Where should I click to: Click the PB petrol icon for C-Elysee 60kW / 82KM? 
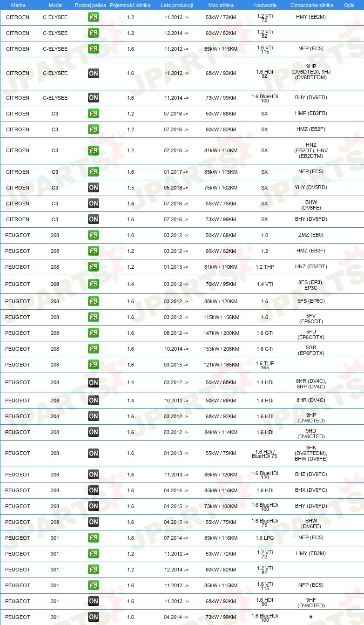click(x=94, y=33)
